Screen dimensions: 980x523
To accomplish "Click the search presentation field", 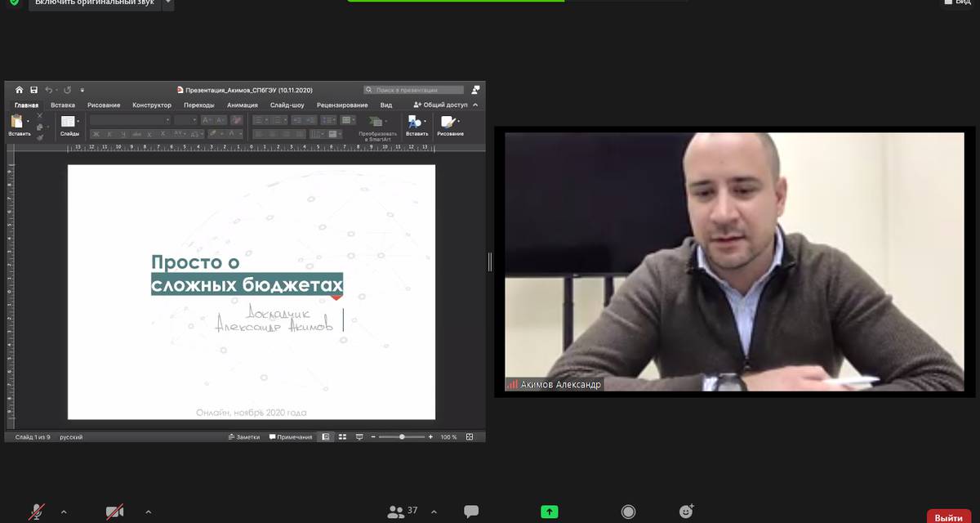I will click(x=416, y=90).
